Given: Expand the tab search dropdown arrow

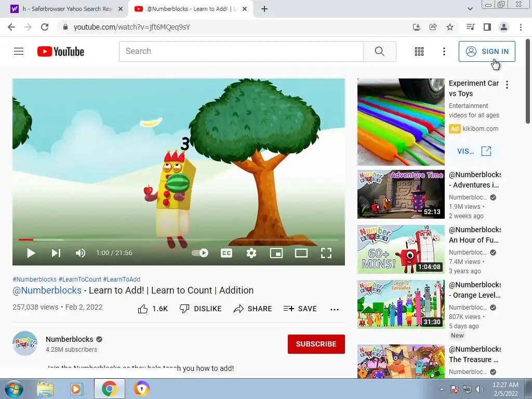Looking at the screenshot, I should (x=470, y=9).
